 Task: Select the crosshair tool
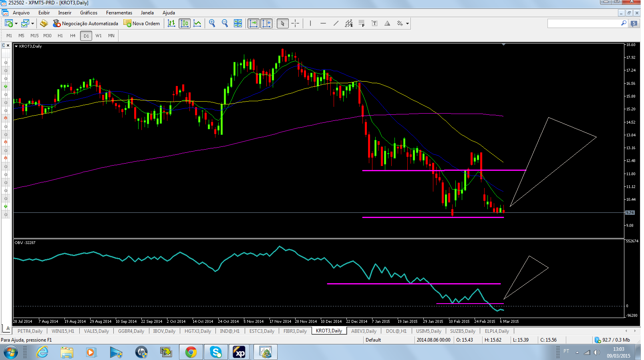pos(295,24)
